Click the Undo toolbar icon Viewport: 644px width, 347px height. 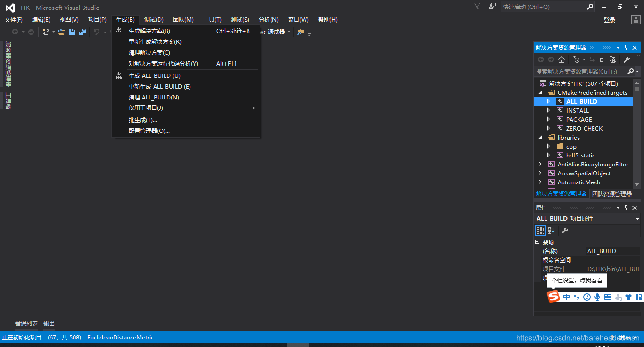pos(96,32)
